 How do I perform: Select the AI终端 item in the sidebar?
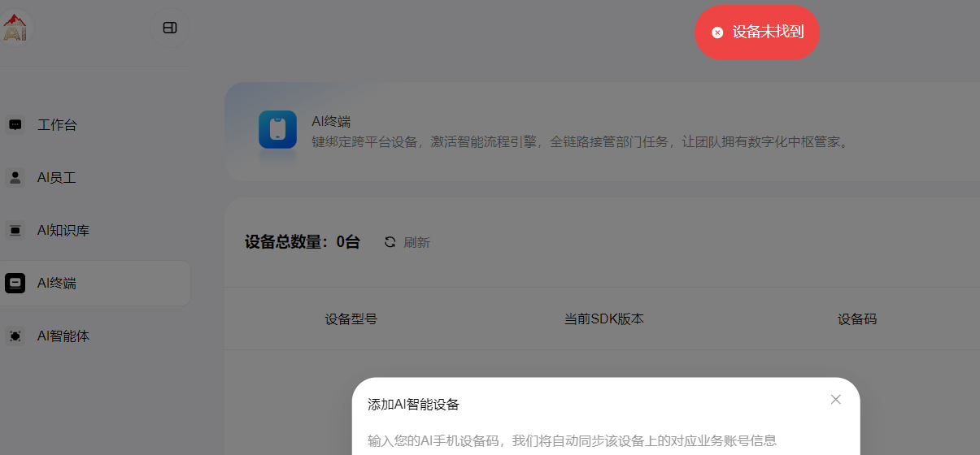point(95,284)
